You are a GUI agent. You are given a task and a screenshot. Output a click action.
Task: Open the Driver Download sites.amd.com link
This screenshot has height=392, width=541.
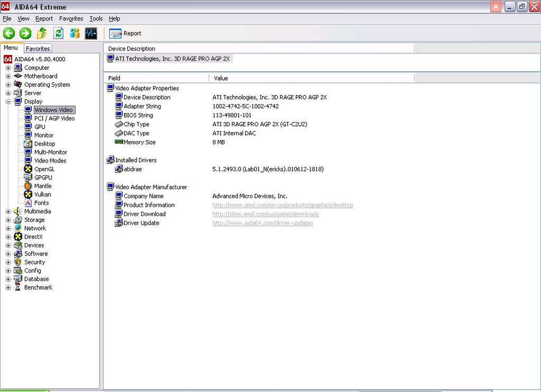265,214
